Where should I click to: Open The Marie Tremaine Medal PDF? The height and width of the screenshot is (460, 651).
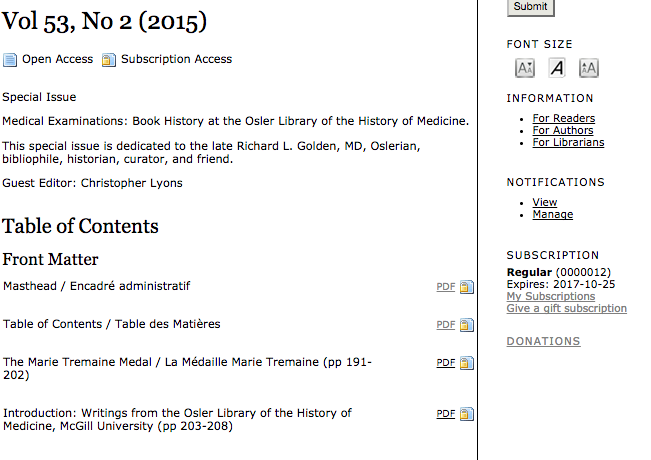click(x=445, y=363)
